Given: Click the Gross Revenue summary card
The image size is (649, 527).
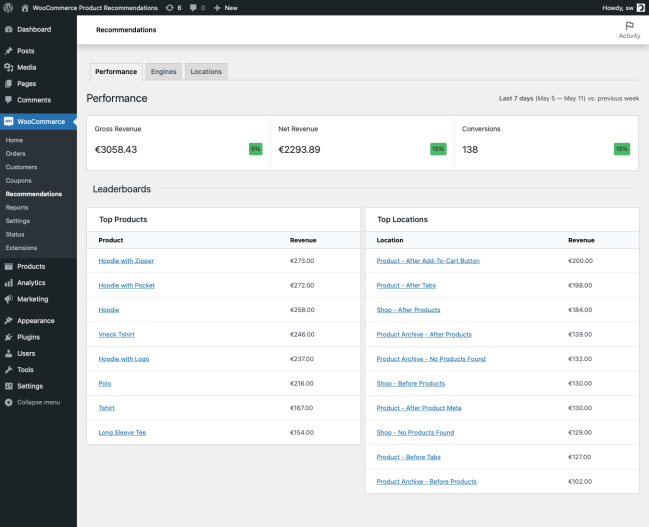Looking at the screenshot, I should point(178,142).
